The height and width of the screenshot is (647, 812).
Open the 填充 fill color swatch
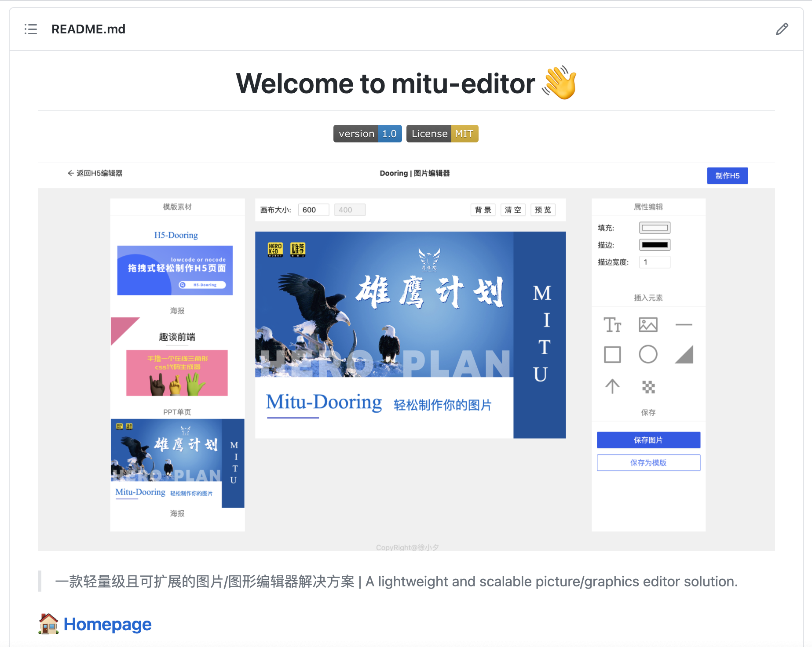coord(655,228)
